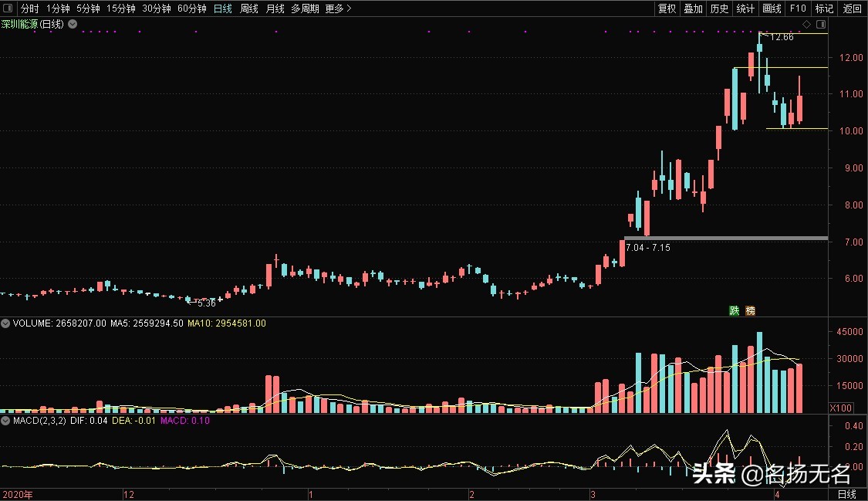The image size is (868, 501).
Task: Select the 15分钟 period tab
Action: (x=120, y=8)
